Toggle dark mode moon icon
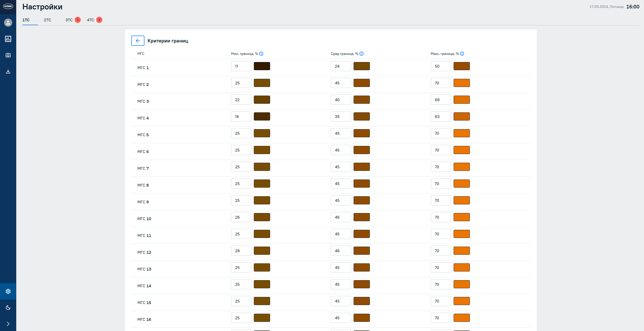The width and height of the screenshot is (644, 331). [8, 308]
